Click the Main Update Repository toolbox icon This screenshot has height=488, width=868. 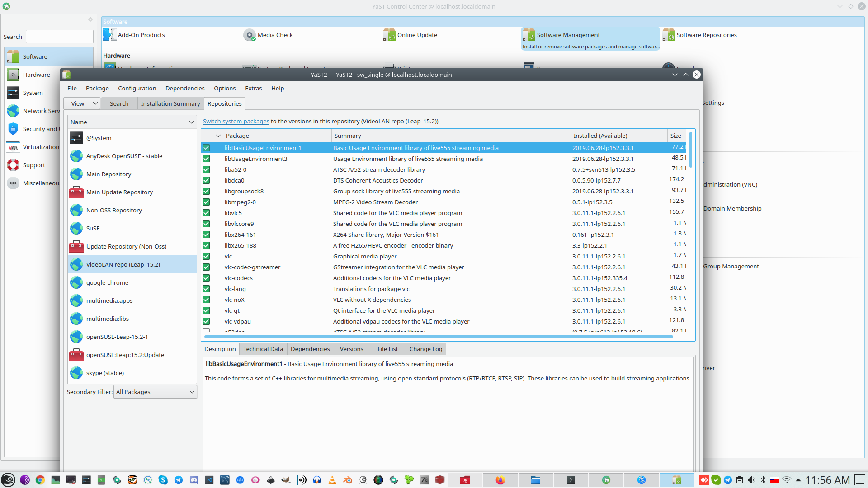click(76, 192)
